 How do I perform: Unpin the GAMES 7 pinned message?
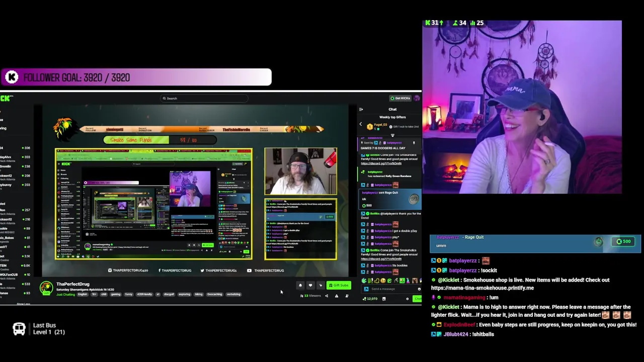(x=414, y=143)
